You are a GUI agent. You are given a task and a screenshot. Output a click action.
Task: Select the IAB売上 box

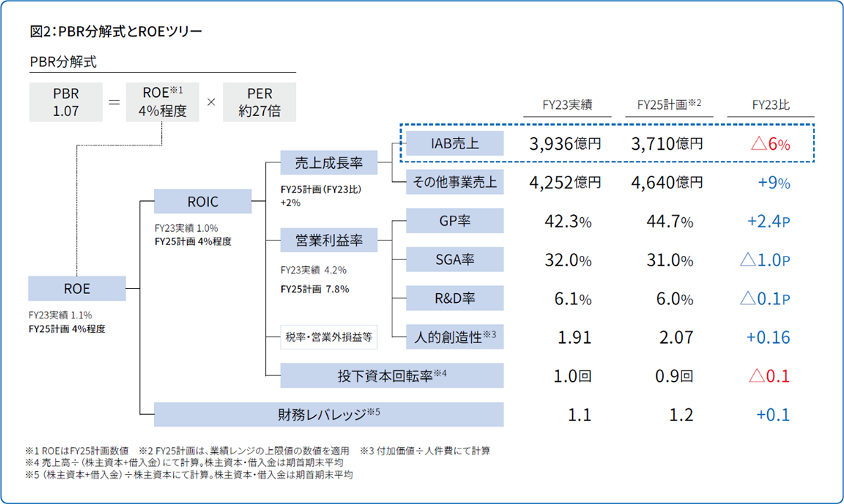click(x=455, y=144)
